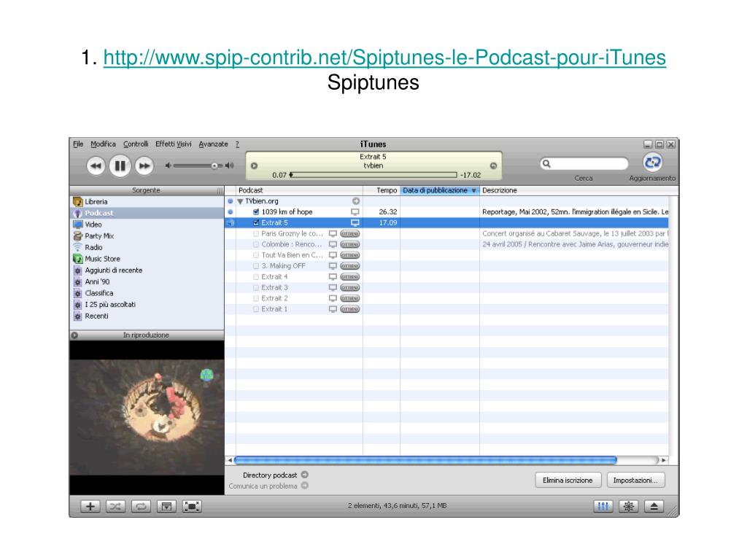The height and width of the screenshot is (560, 747).
Task: Open the Impostazioni... settings button
Action: [x=635, y=480]
